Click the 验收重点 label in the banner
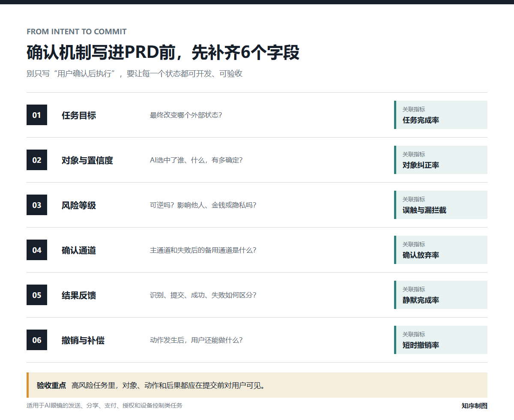The image size is (514, 420). point(51,385)
